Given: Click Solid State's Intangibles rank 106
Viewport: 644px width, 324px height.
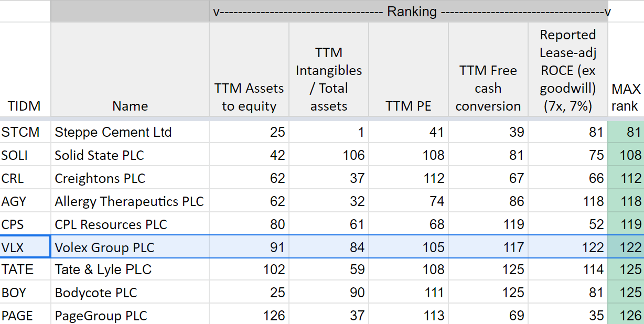Looking at the screenshot, I should point(329,155).
